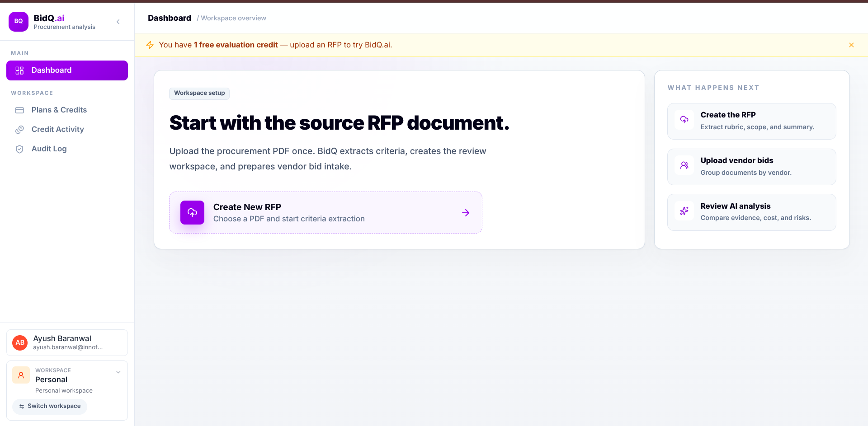Click the Dashboard breadcrumb title
The height and width of the screenshot is (426, 868).
[170, 18]
